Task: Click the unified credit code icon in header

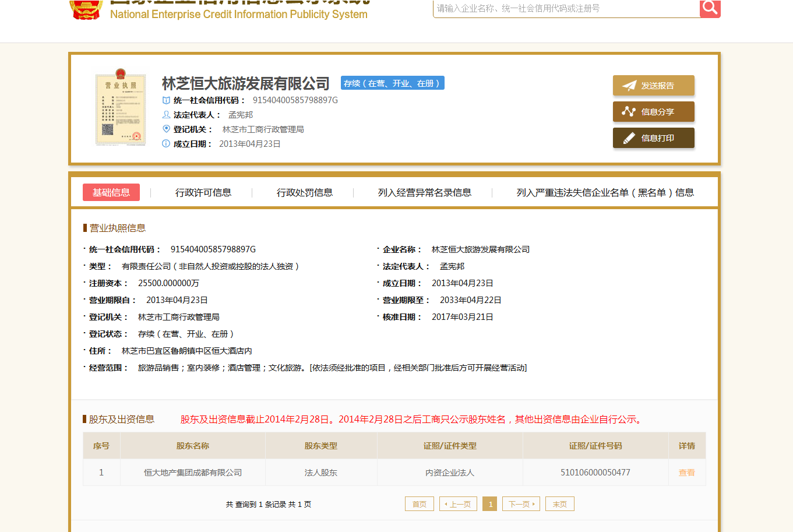Action: pos(166,100)
